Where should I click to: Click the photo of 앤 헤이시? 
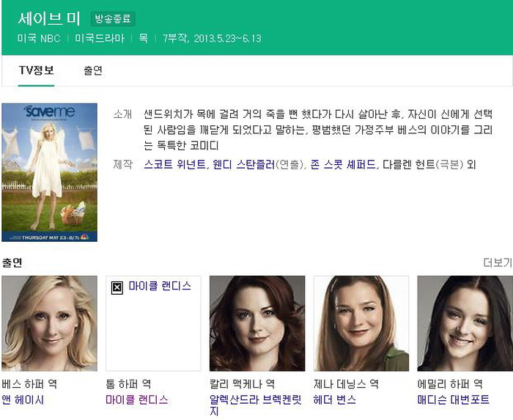(49, 323)
